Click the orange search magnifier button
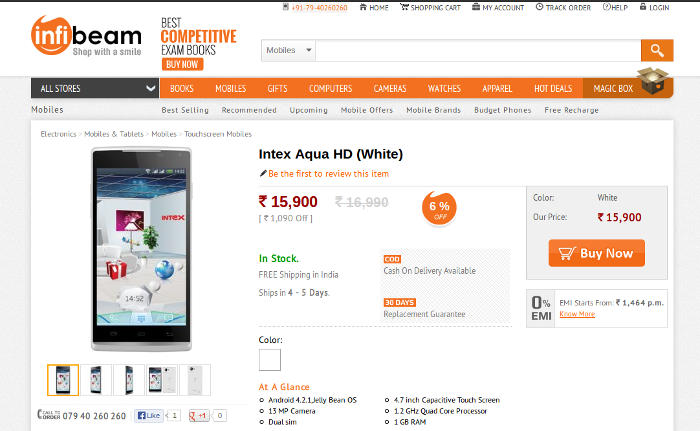700x431 pixels. pos(657,50)
